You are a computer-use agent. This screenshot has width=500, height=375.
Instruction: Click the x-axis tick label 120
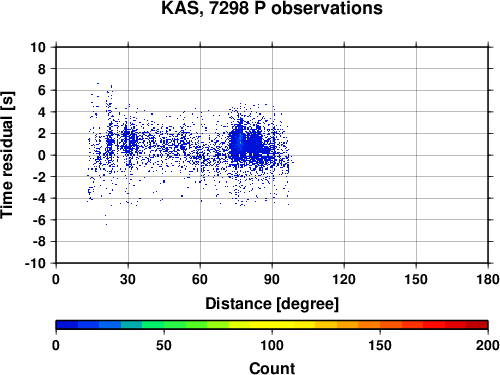344,279
